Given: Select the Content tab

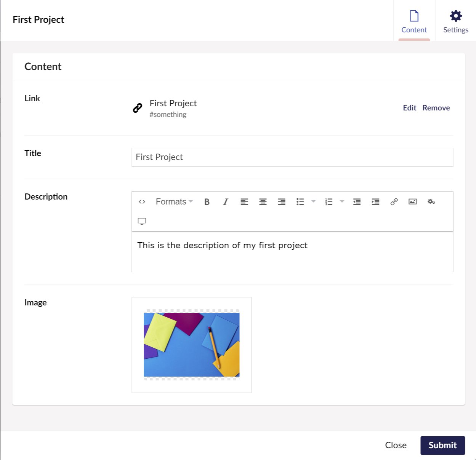Looking at the screenshot, I should (x=414, y=21).
